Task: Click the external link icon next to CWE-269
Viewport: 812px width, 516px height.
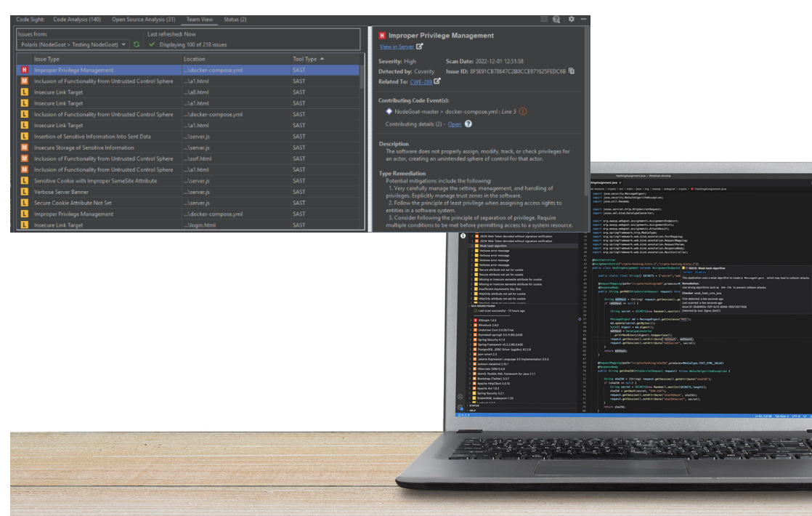Action: point(437,81)
